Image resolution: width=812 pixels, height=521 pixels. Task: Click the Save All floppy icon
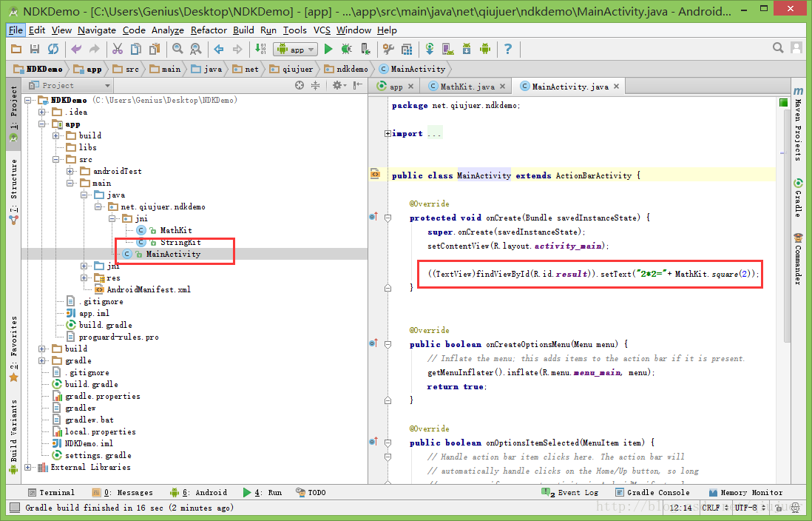click(x=35, y=50)
